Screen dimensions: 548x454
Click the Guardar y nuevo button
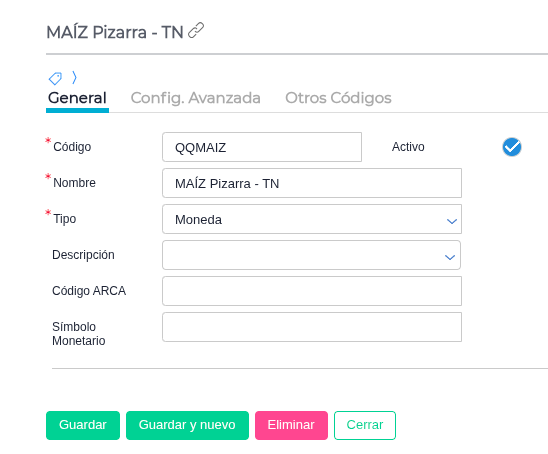coord(187,425)
